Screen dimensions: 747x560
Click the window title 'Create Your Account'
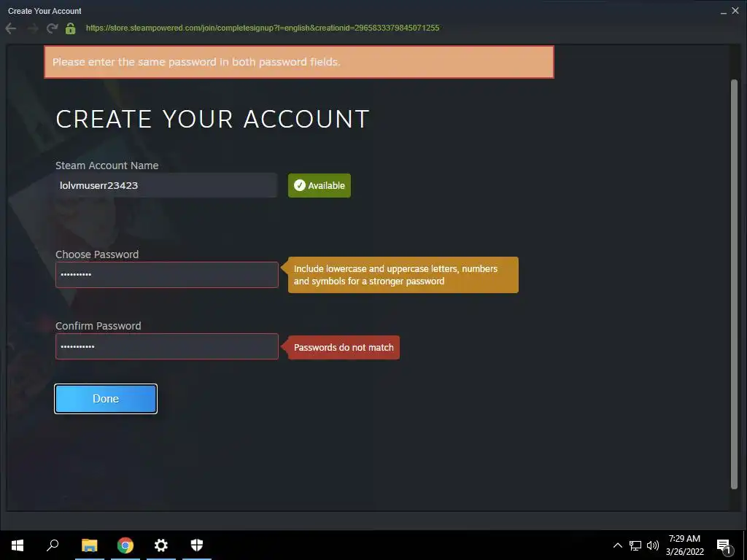pos(44,11)
